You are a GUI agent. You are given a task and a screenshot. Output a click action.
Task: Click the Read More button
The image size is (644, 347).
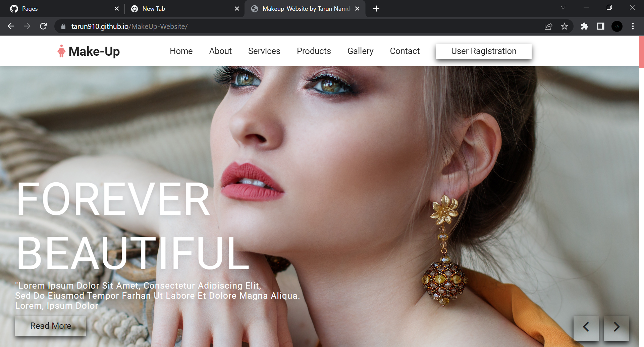coord(51,326)
